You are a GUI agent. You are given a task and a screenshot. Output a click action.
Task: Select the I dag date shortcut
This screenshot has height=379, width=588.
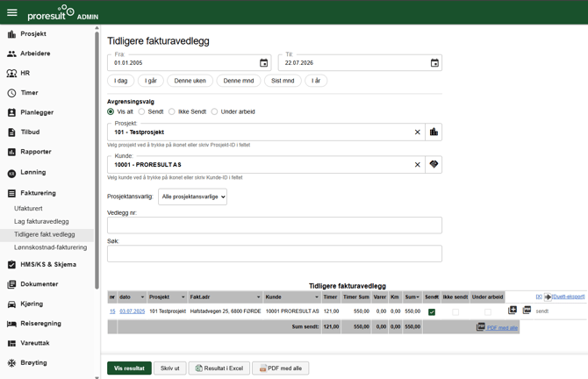click(x=121, y=81)
